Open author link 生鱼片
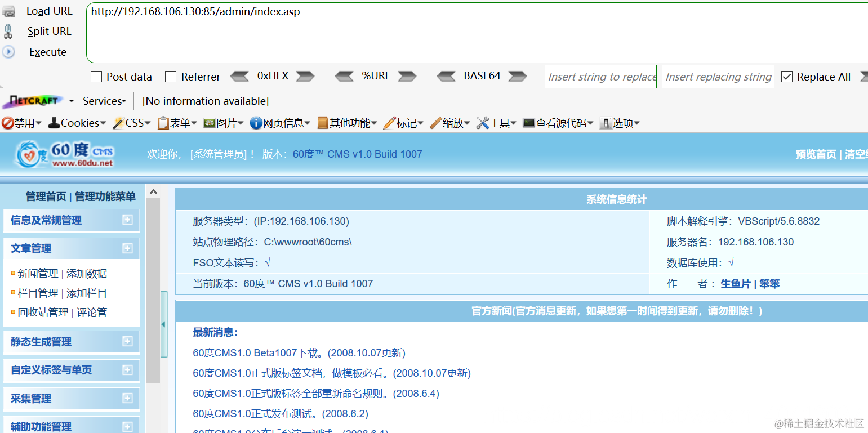The width and height of the screenshot is (868, 433). (x=736, y=284)
